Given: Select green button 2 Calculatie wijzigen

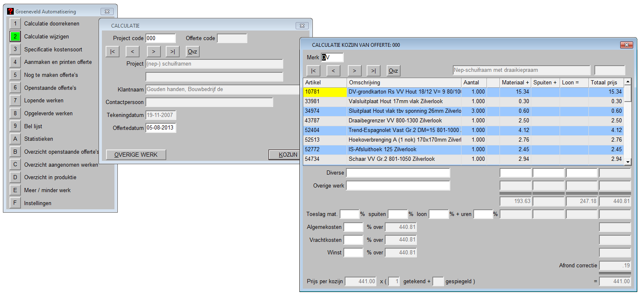Looking at the screenshot, I should pyautogui.click(x=15, y=37).
